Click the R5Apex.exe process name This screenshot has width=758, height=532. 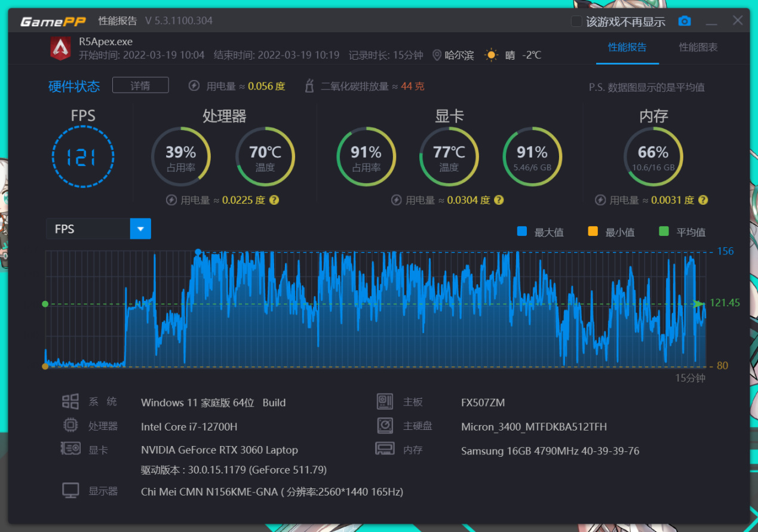pos(106,42)
